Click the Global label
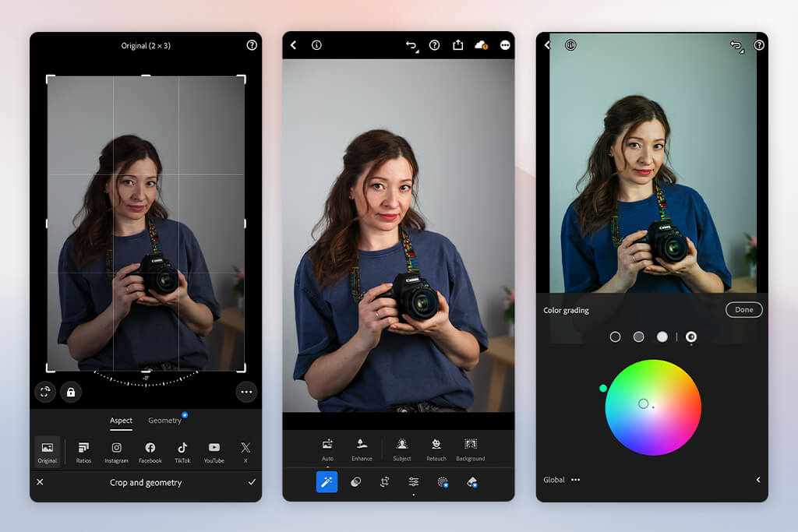 pos(554,480)
